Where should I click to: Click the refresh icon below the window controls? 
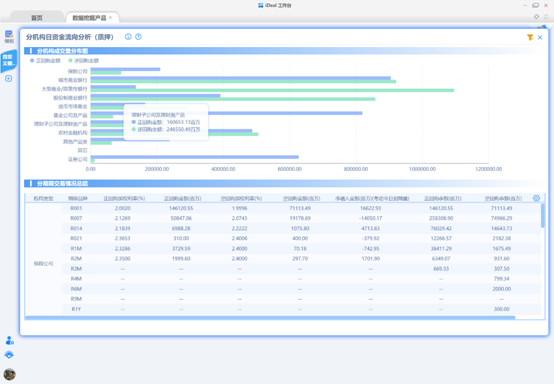click(536, 17)
